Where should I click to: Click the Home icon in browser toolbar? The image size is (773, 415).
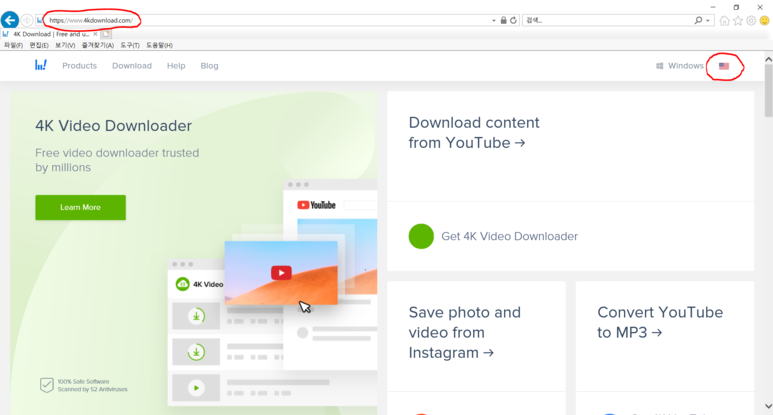(x=724, y=21)
